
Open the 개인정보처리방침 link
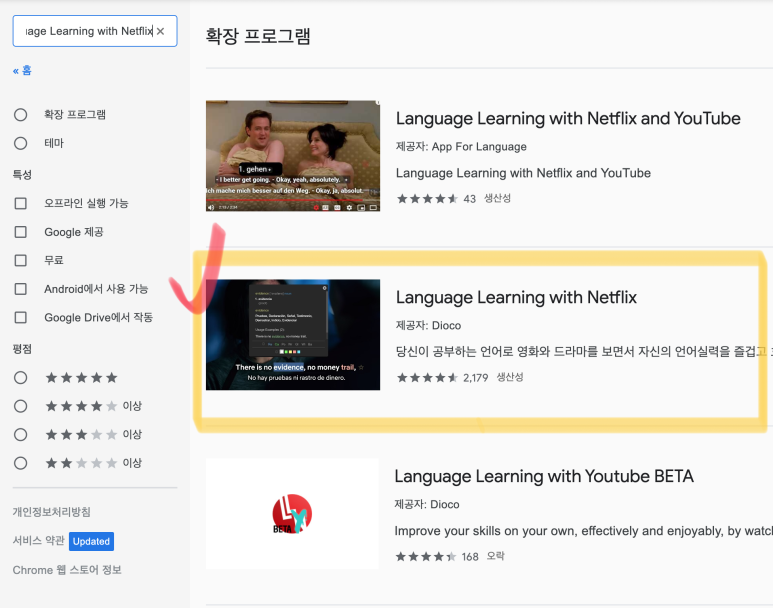coord(52,512)
